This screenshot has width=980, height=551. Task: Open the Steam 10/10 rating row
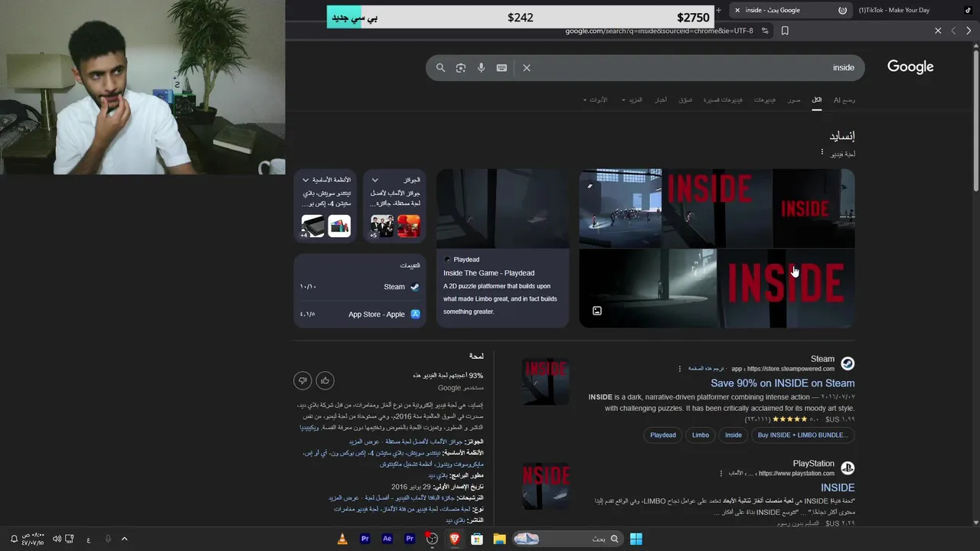(360, 287)
